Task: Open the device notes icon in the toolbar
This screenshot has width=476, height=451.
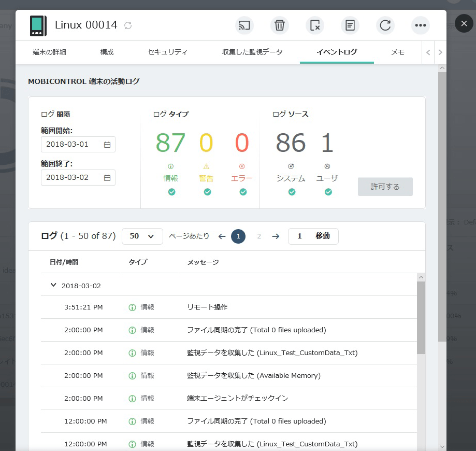Action: (x=350, y=25)
